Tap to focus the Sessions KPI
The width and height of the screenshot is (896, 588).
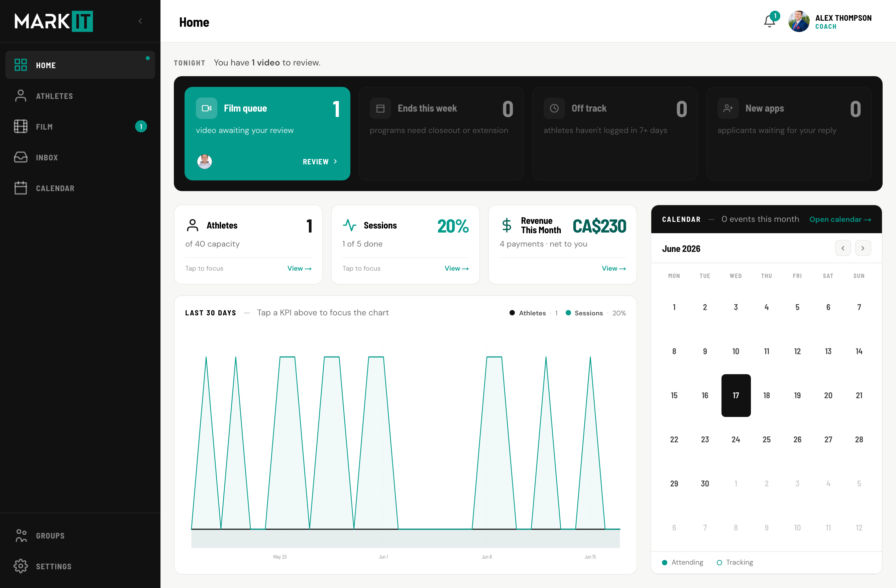click(361, 268)
